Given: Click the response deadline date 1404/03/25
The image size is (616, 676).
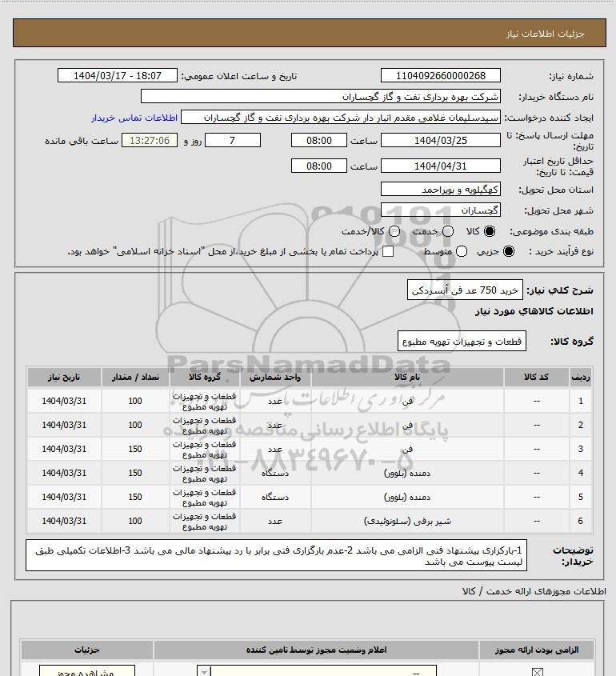Looking at the screenshot, I should pos(441,140).
